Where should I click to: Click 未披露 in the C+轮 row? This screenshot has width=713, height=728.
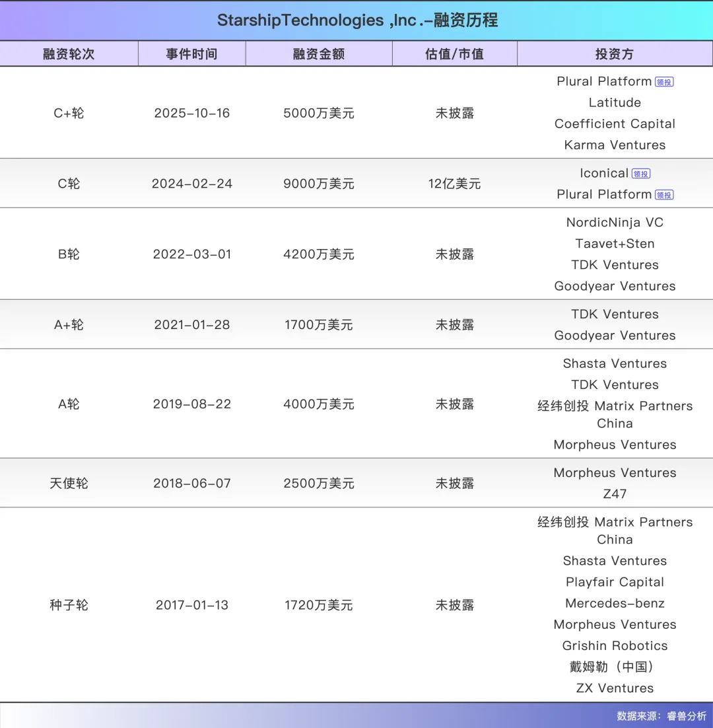[455, 113]
